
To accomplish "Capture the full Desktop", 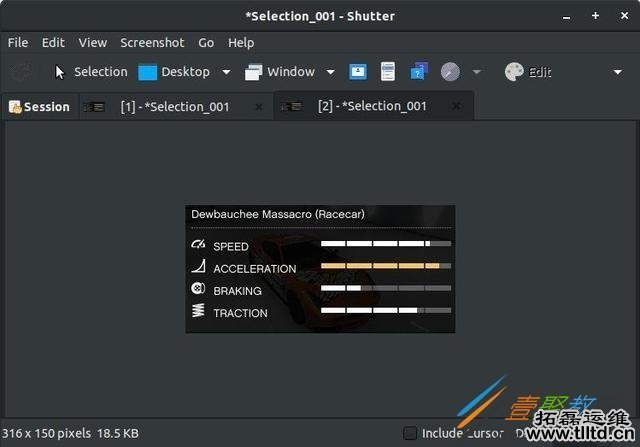I will 174,72.
